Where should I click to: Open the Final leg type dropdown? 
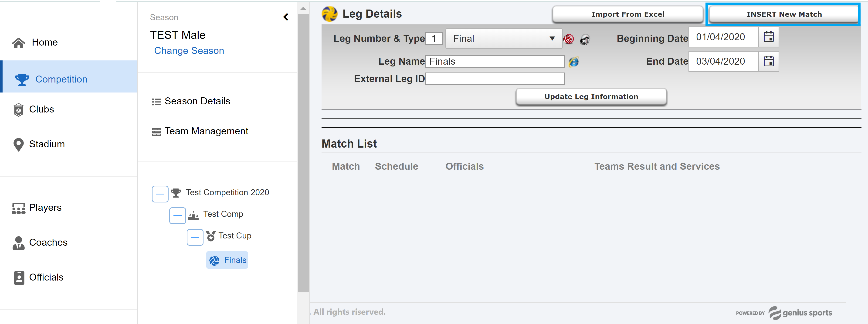click(504, 38)
